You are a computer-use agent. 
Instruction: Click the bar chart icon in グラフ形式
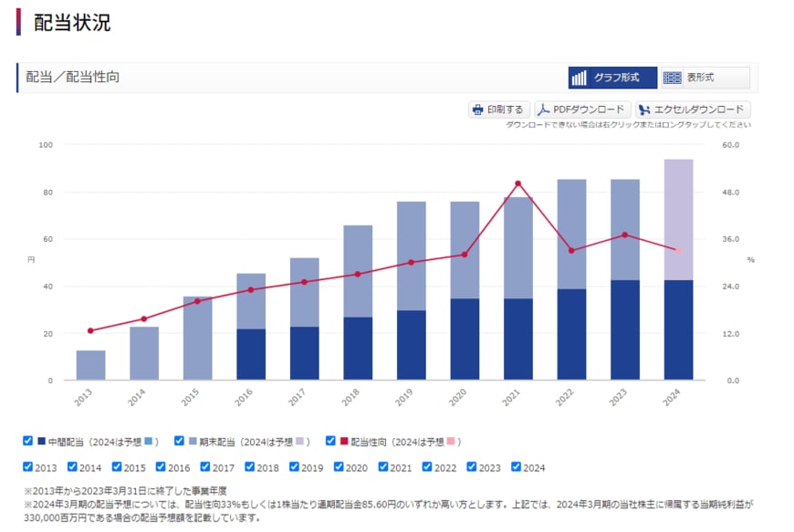point(579,78)
